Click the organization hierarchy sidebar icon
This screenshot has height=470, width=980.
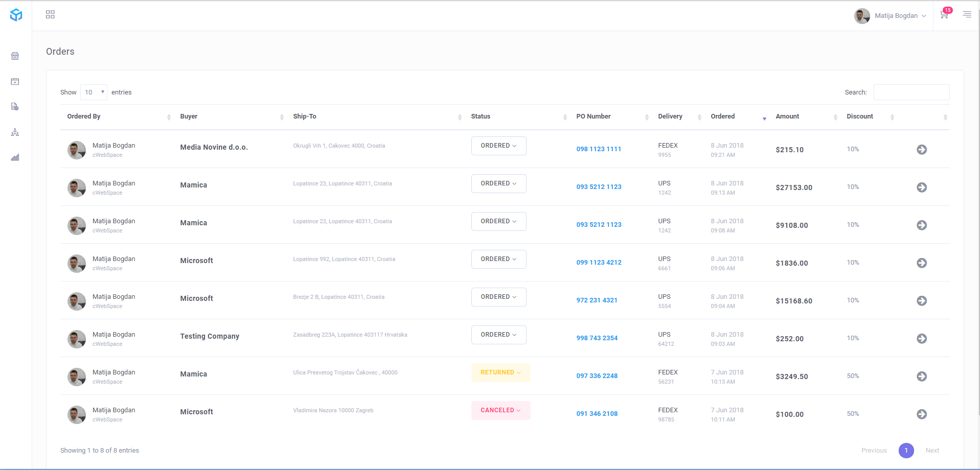pos(15,132)
